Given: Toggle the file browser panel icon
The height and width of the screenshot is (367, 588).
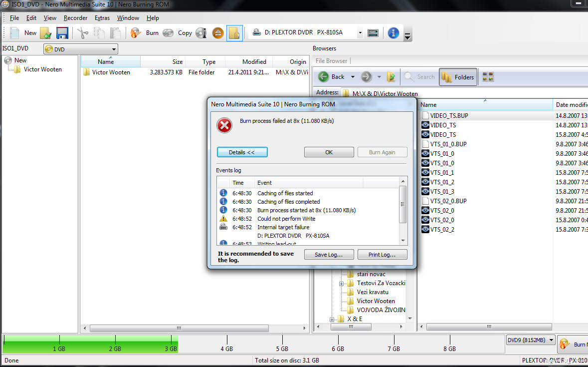Looking at the screenshot, I should (x=234, y=32).
